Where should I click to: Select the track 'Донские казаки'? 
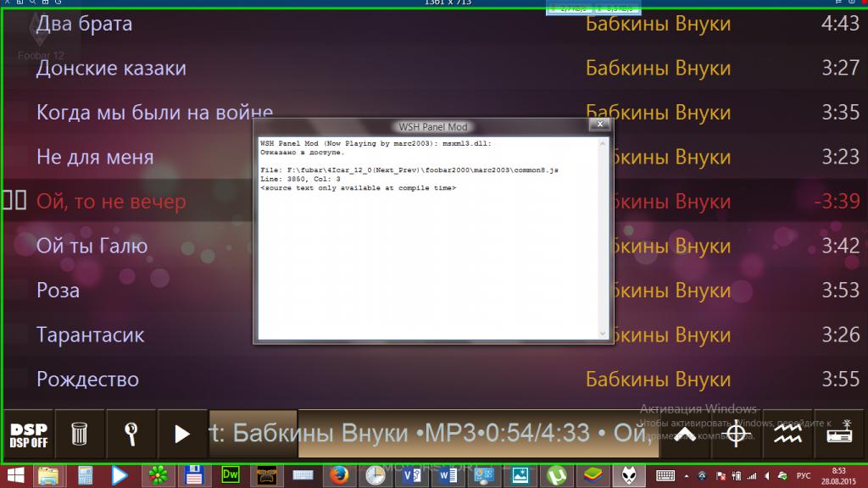click(111, 68)
